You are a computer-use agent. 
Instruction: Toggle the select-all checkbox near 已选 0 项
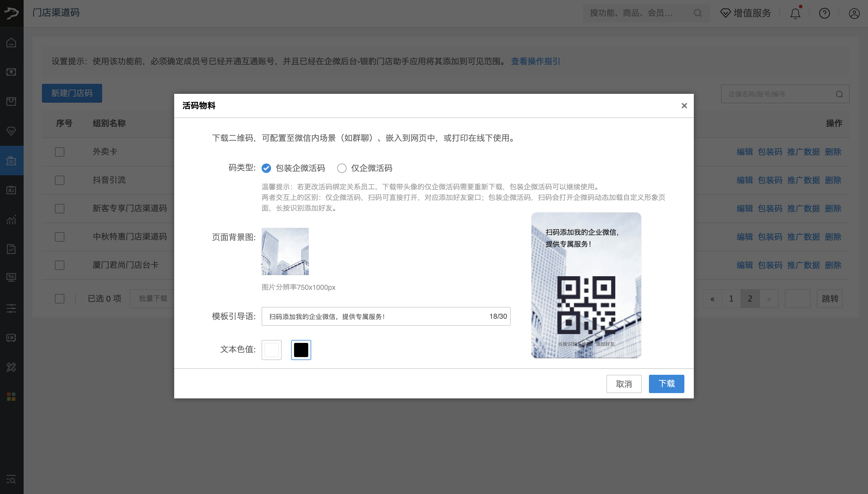[60, 299]
